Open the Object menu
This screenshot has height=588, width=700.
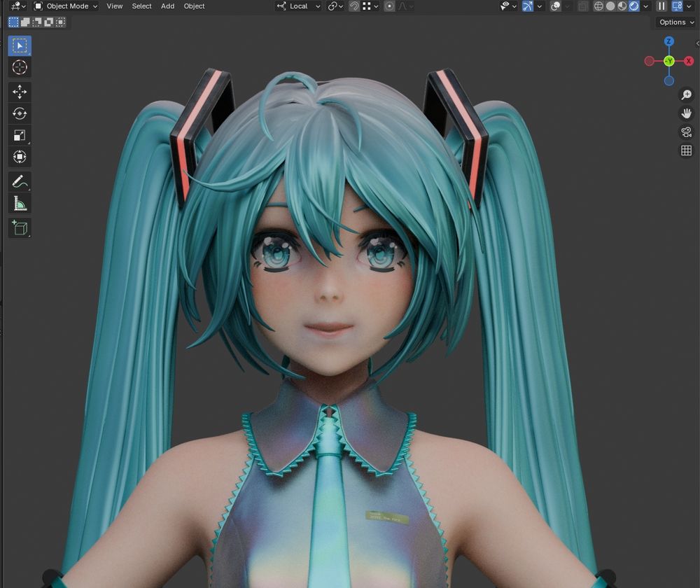point(194,6)
